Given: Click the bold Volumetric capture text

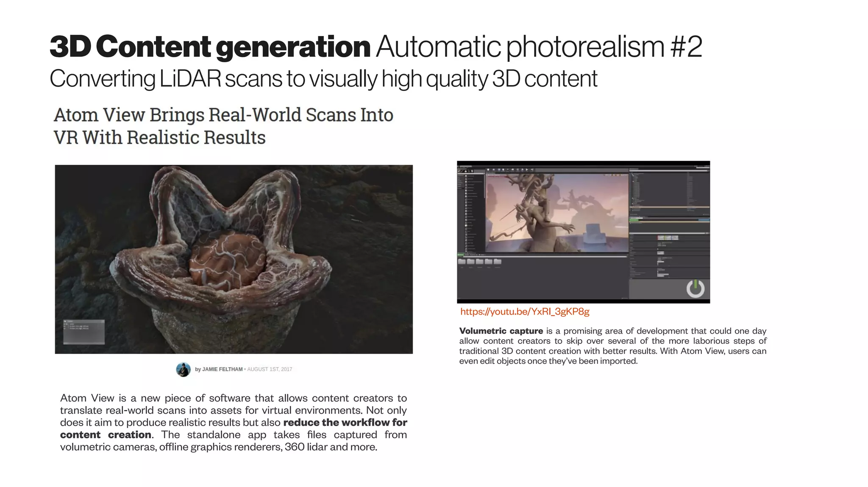Looking at the screenshot, I should [501, 331].
